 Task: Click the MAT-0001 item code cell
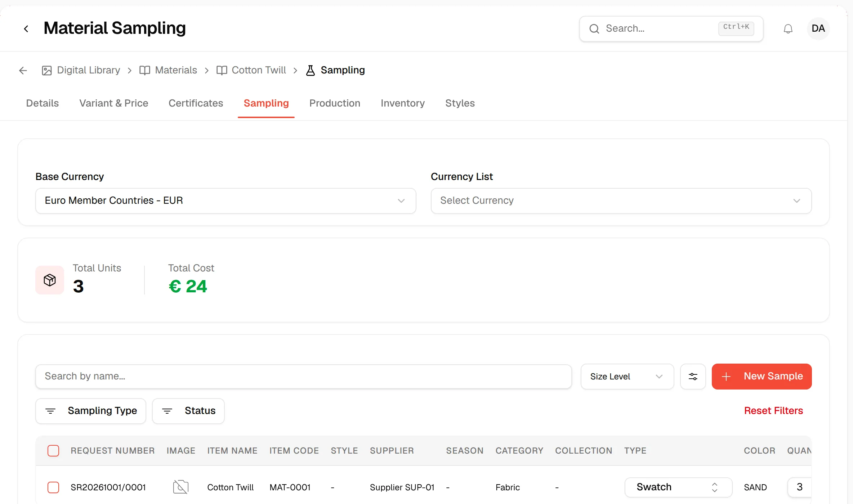(x=290, y=487)
